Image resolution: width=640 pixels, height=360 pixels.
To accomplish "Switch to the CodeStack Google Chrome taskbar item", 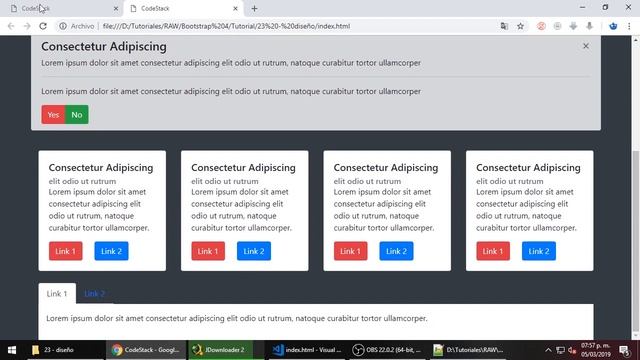I will [146, 350].
